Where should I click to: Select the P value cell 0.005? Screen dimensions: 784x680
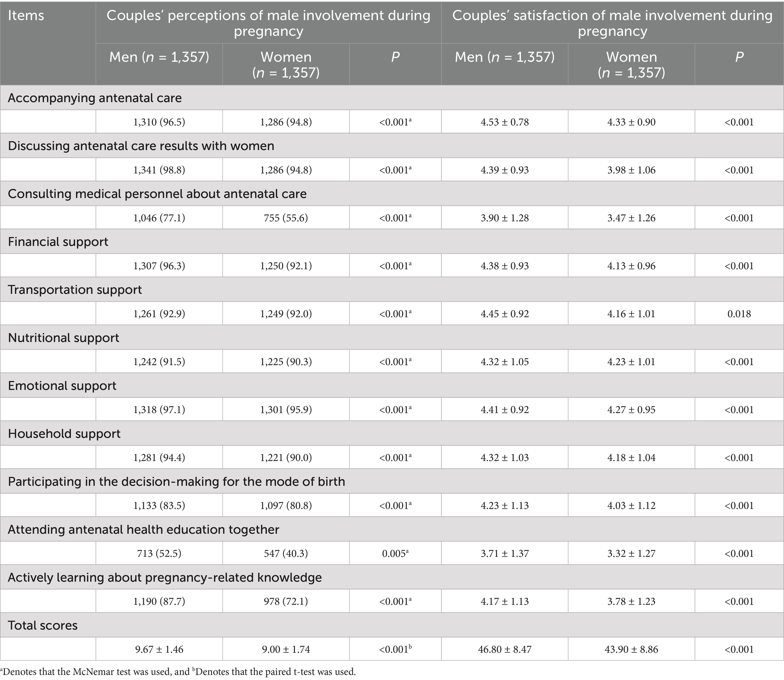click(395, 553)
